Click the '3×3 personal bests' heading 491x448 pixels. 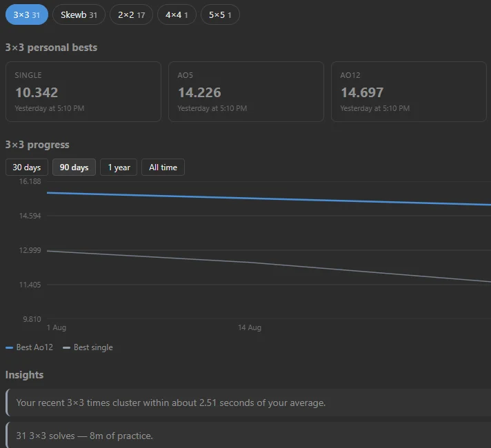[51, 48]
